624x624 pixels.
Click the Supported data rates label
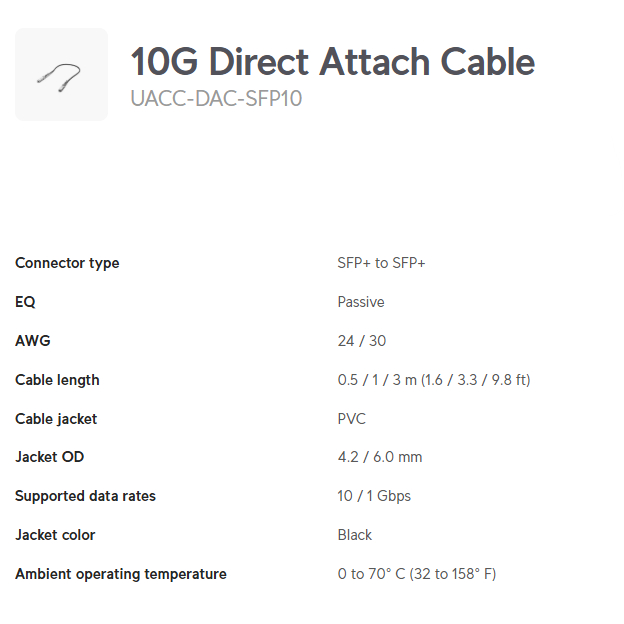pos(85,496)
